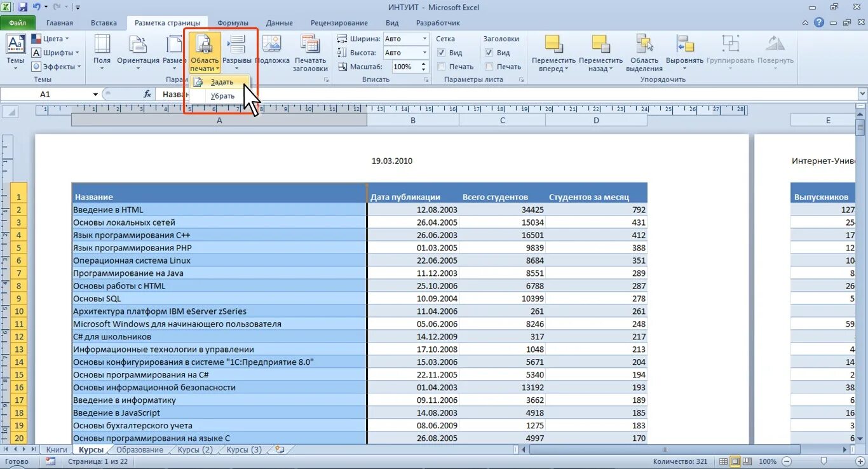Viewport: 868px width, 469px height.
Task: Open the Курсы (3) sheet tab
Action: click(244, 449)
